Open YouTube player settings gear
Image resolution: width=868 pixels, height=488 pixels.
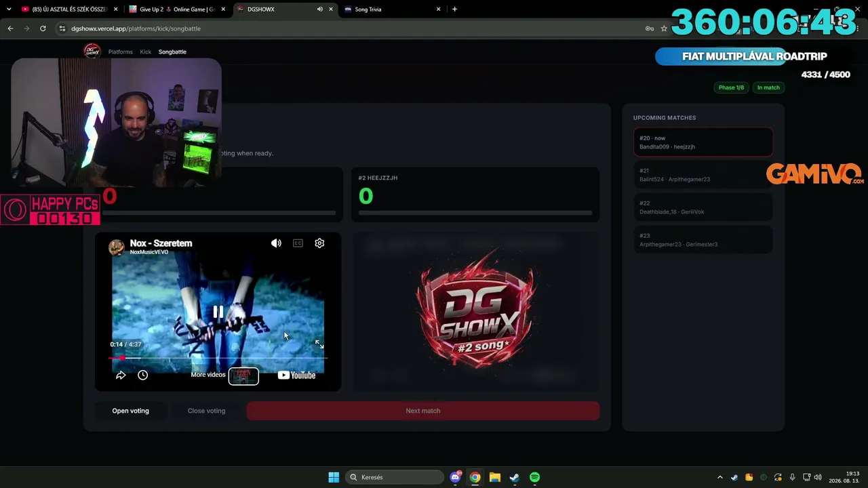pyautogui.click(x=319, y=243)
